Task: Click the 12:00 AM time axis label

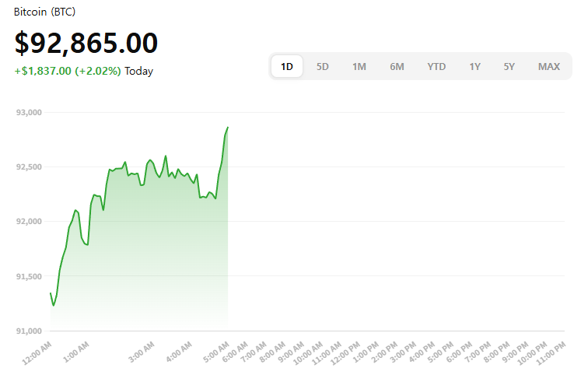Action: (x=39, y=352)
